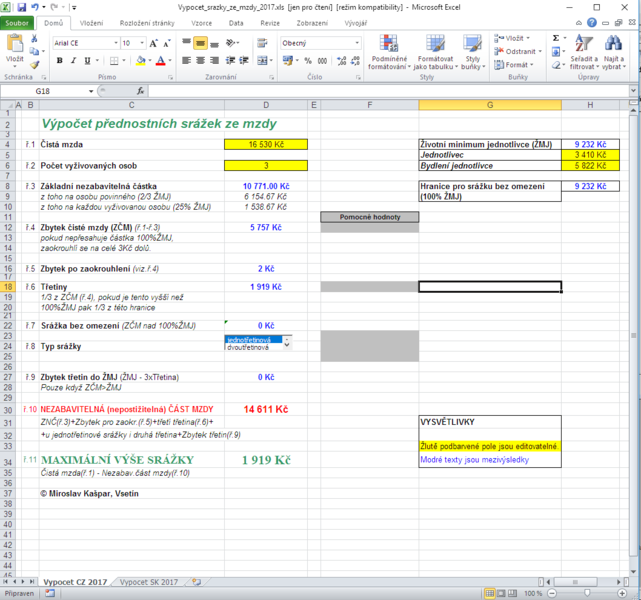Open Formátovat jako tabulku gallery
The height and width of the screenshot is (600, 641).
[x=435, y=52]
